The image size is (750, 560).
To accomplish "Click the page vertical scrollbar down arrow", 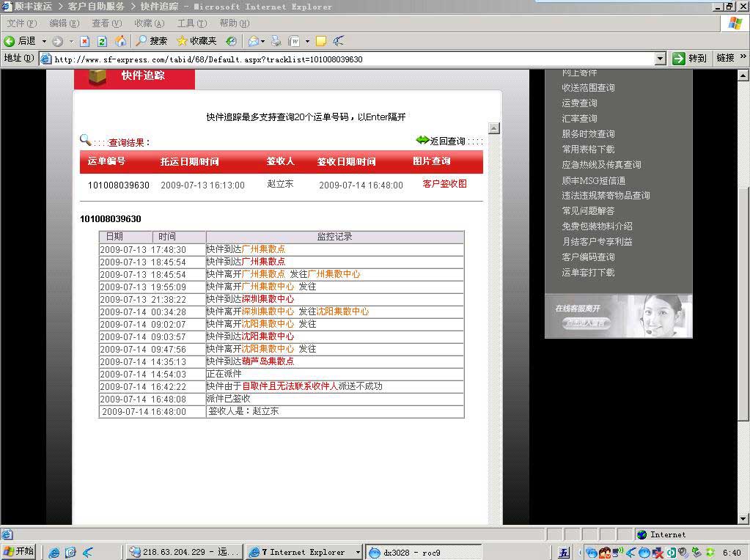I will [743, 519].
